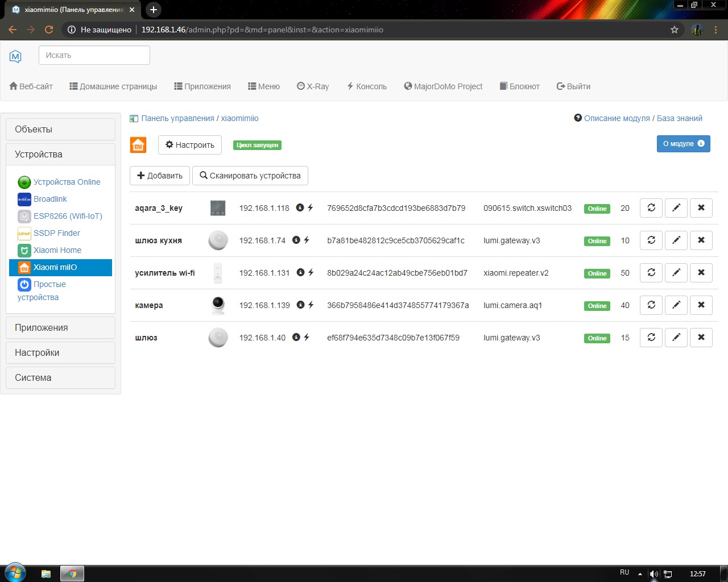Expand the Приложения sidebar section
This screenshot has height=582, width=728.
[x=60, y=327]
